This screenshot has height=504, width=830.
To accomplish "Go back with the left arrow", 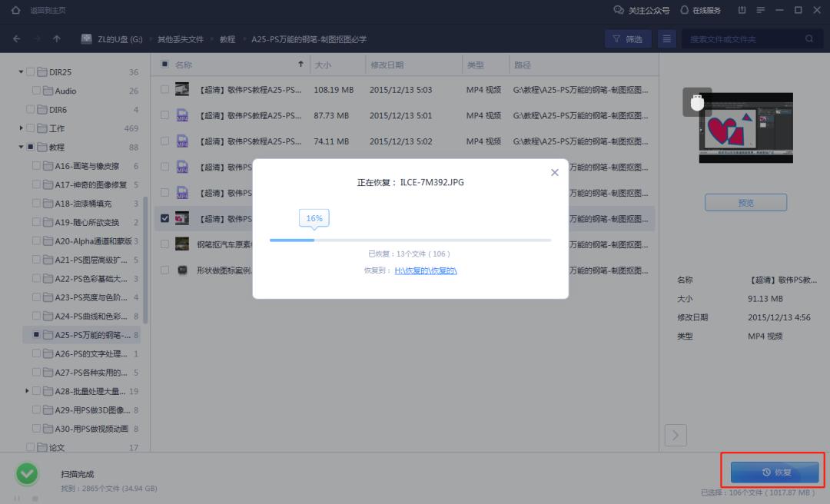I will point(17,38).
